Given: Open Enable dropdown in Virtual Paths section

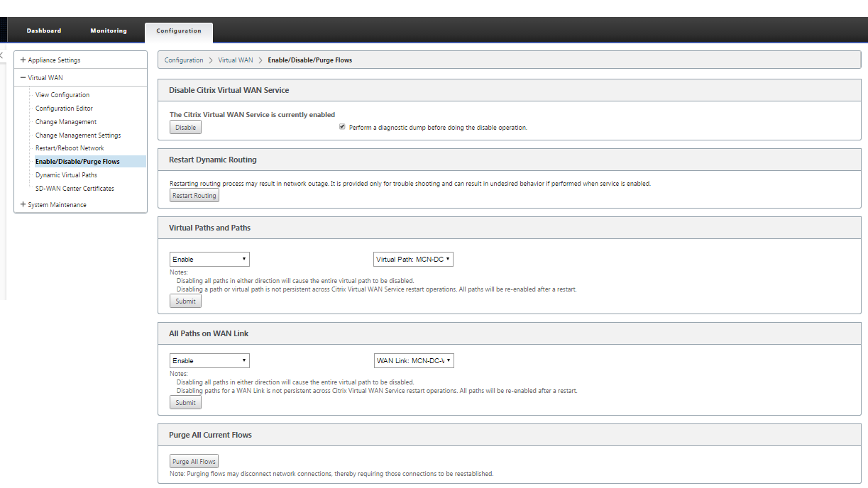Looking at the screenshot, I should (x=209, y=260).
